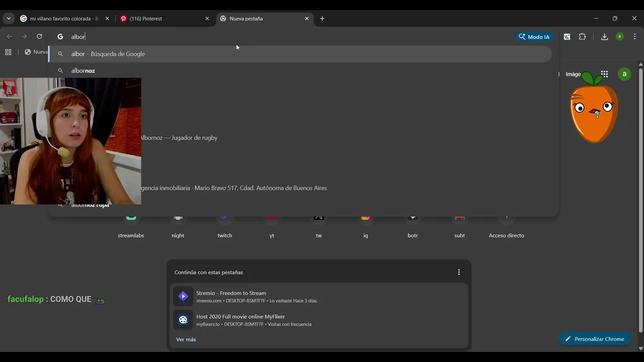644x362 pixels.
Task: Go forward with the forward arrow
Action: pyautogui.click(x=24, y=37)
